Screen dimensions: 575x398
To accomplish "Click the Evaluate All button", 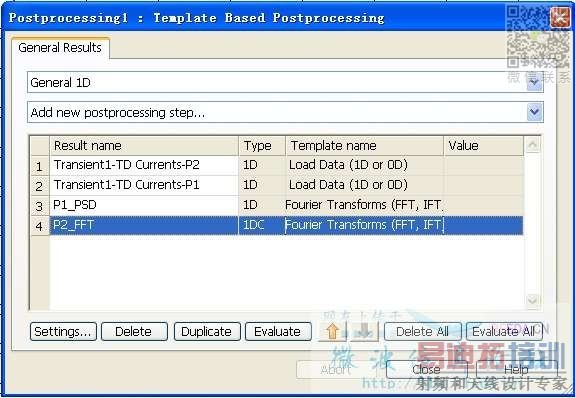I will 504,332.
